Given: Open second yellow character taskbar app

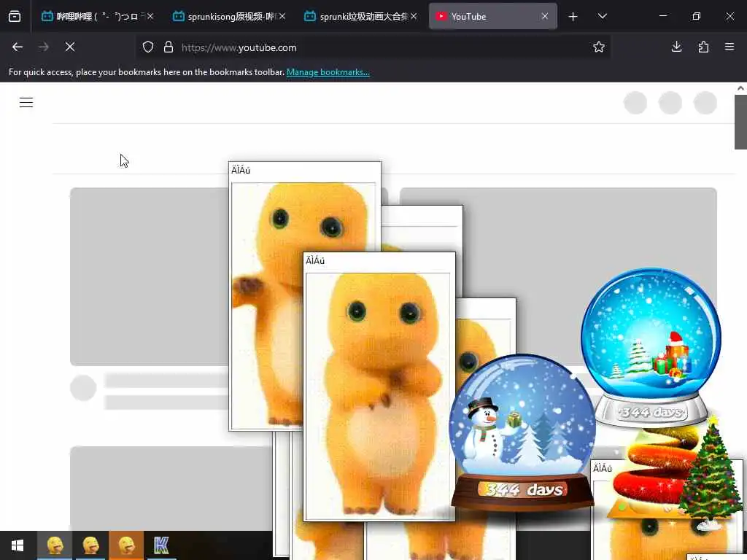Looking at the screenshot, I should 90,545.
